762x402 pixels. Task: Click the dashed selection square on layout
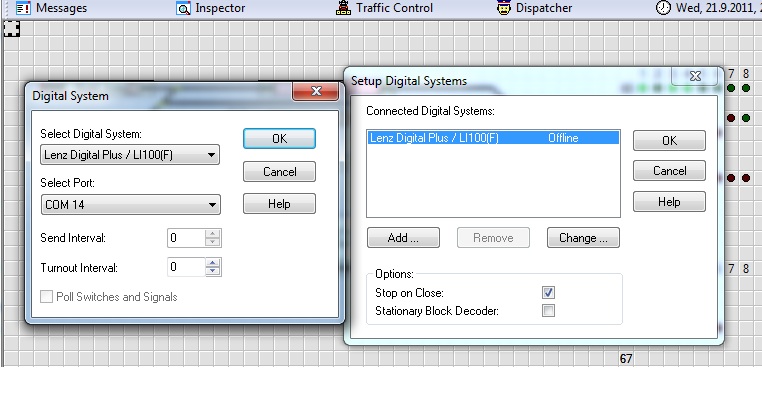[x=12, y=28]
